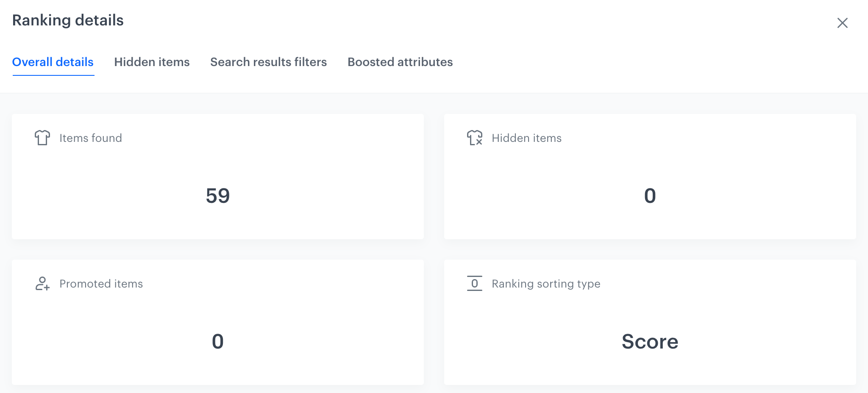The height and width of the screenshot is (393, 868).
Task: Open the Boosted attributes tab
Action: click(x=400, y=62)
